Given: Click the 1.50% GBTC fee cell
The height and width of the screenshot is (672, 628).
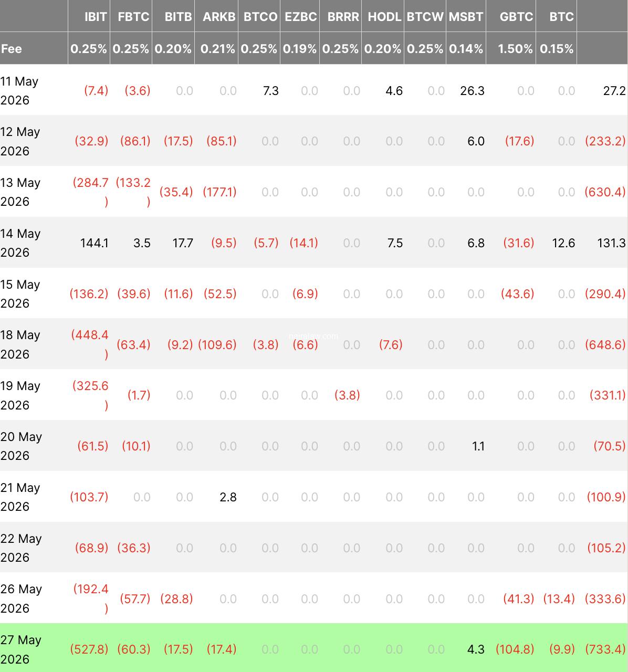Looking at the screenshot, I should [x=515, y=49].
